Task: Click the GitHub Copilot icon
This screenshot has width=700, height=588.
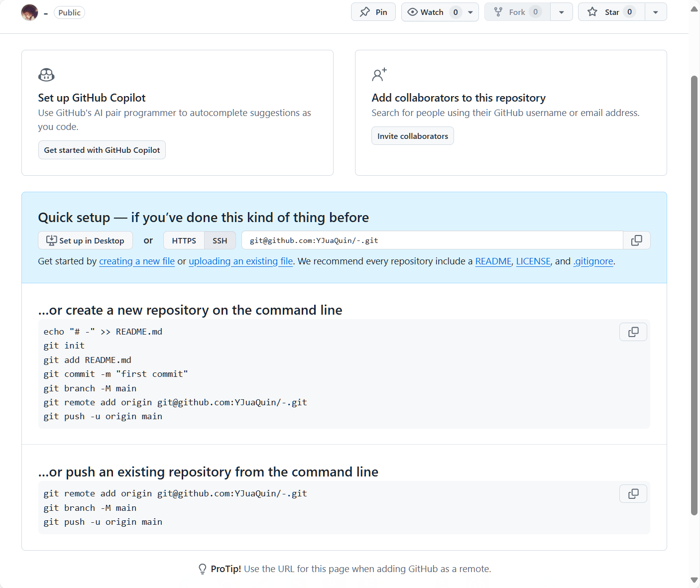Action: point(46,75)
